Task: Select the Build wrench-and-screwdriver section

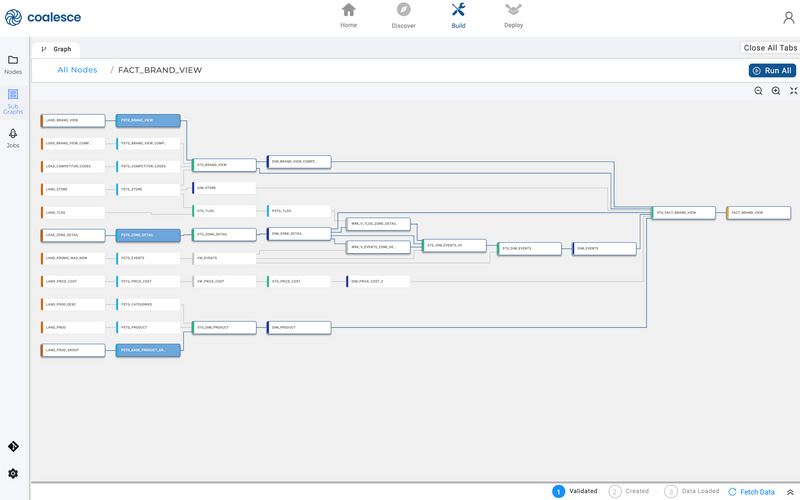Action: pos(458,16)
